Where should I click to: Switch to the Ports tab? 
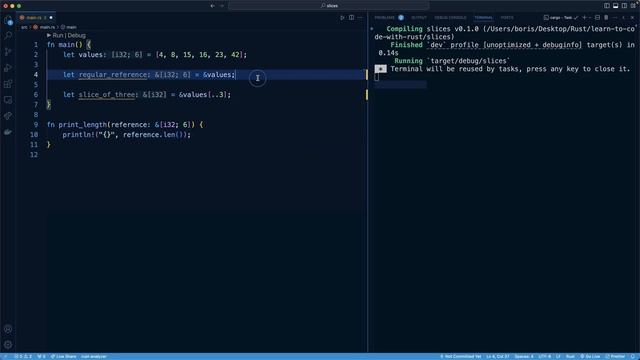coord(507,18)
